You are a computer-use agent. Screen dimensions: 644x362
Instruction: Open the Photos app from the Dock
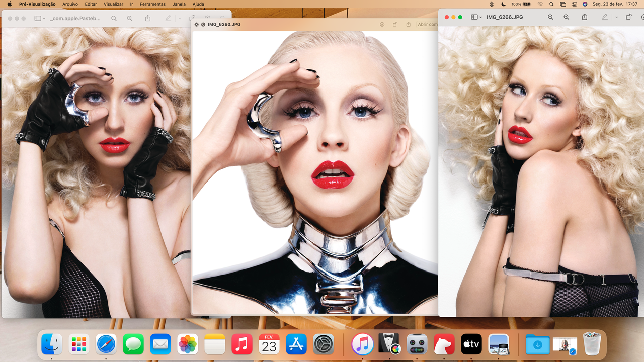(188, 344)
